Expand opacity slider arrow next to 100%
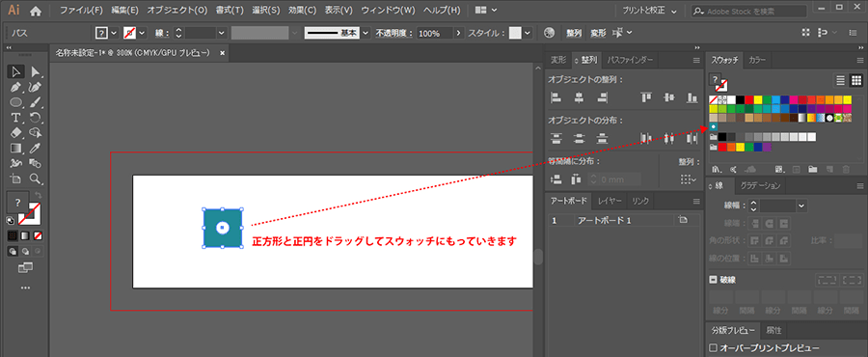This screenshot has width=868, height=357. point(458,33)
